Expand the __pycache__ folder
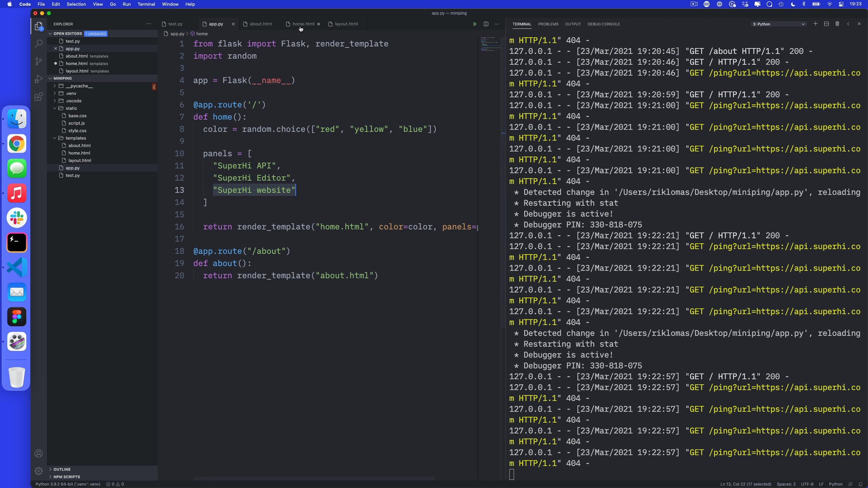This screenshot has height=488, width=868. click(x=79, y=86)
